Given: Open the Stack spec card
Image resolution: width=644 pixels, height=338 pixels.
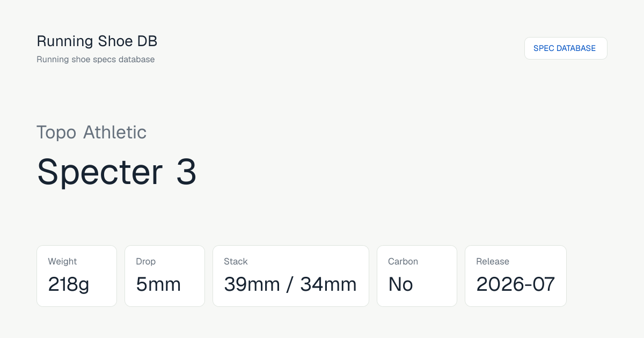Looking at the screenshot, I should tap(291, 276).
